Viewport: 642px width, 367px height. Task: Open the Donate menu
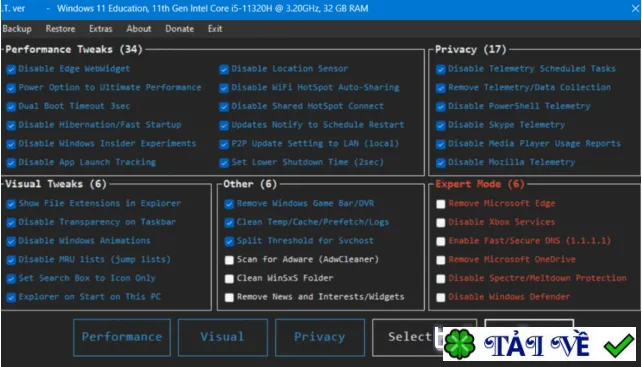179,29
